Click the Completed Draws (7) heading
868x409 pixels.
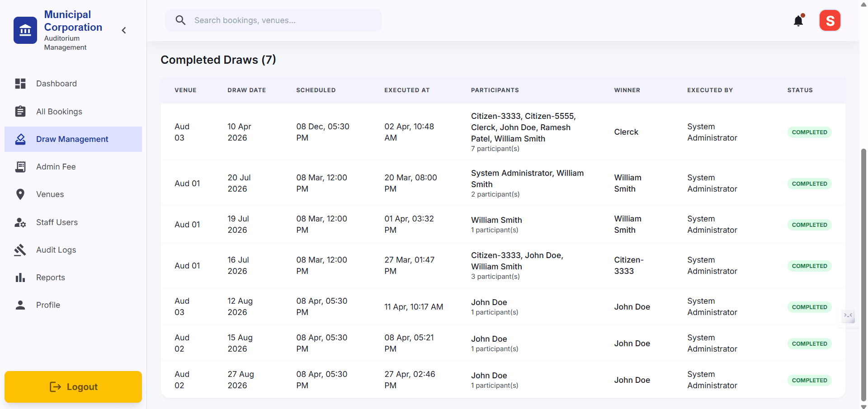pos(218,60)
